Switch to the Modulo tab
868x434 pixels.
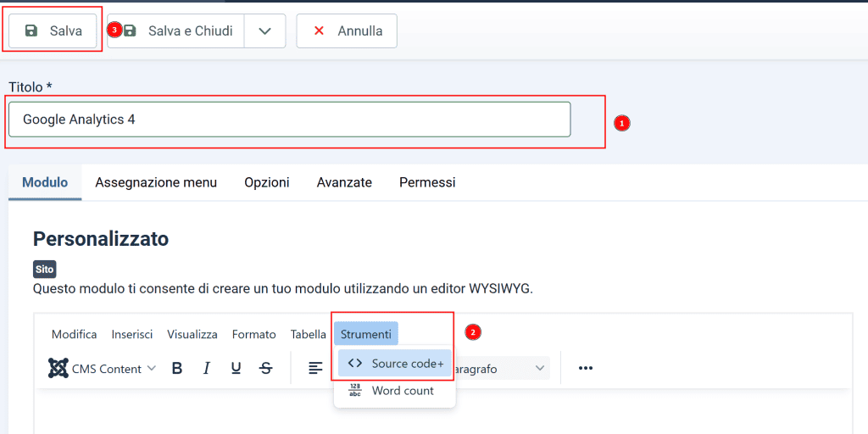pyautogui.click(x=45, y=182)
